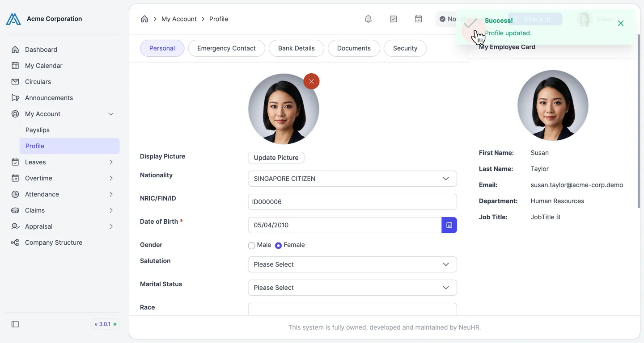
Task: Open the Dashboard home icon in sidebar
Action: (x=15, y=50)
